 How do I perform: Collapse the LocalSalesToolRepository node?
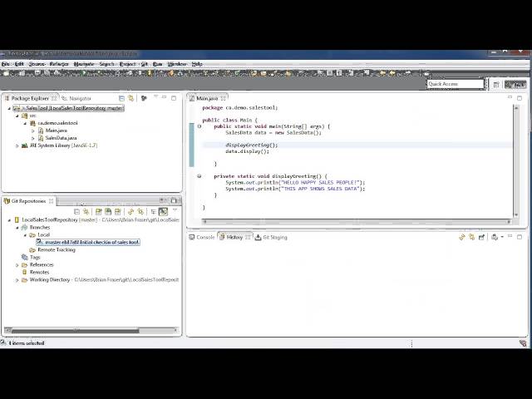[9, 220]
